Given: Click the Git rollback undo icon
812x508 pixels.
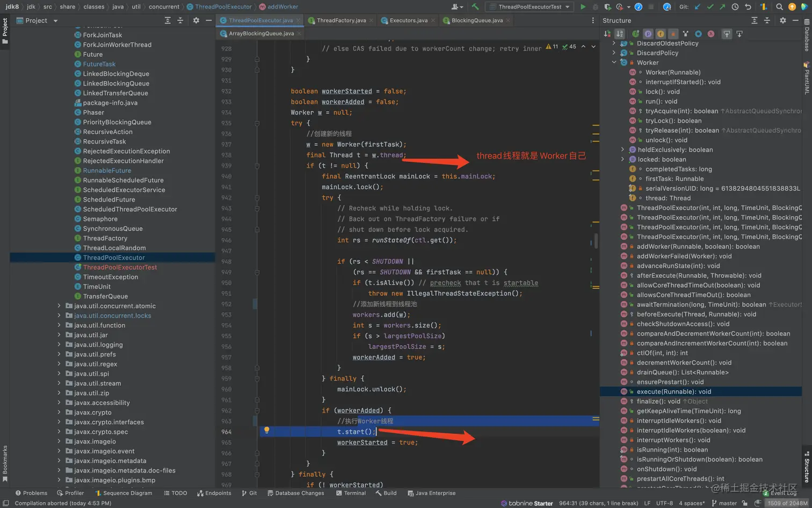Looking at the screenshot, I should 748,6.
